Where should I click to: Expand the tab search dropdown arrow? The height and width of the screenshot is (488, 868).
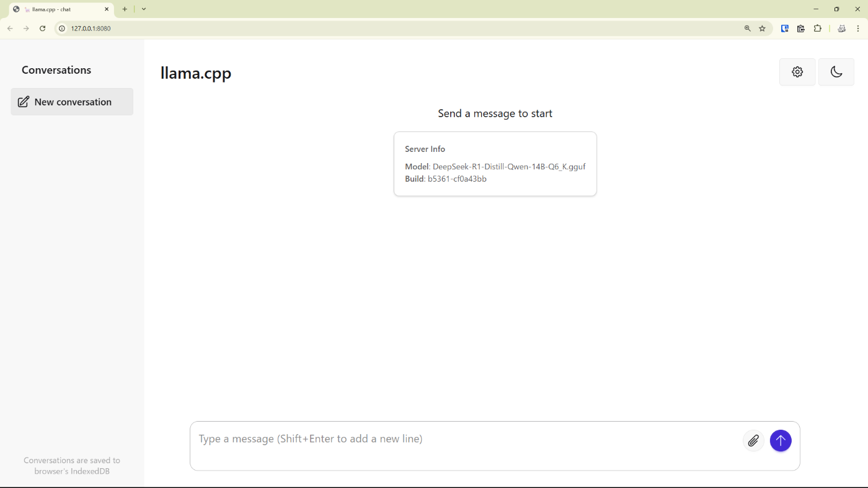144,9
